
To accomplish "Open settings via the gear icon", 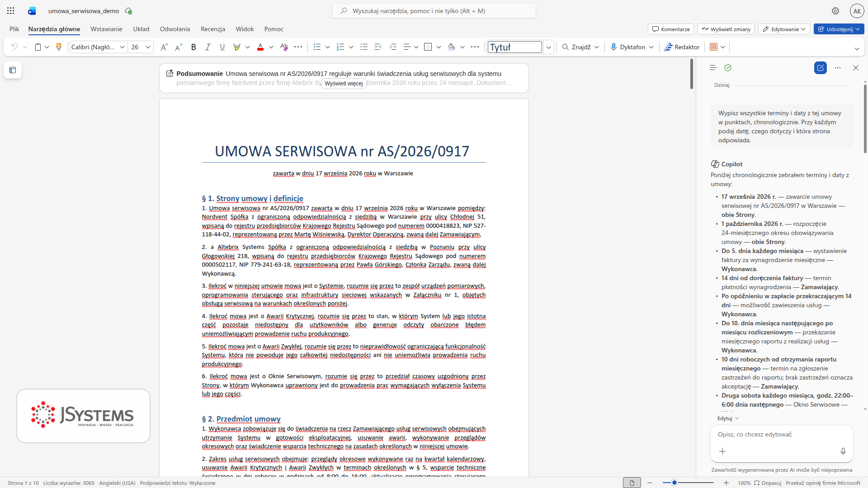I will [835, 11].
